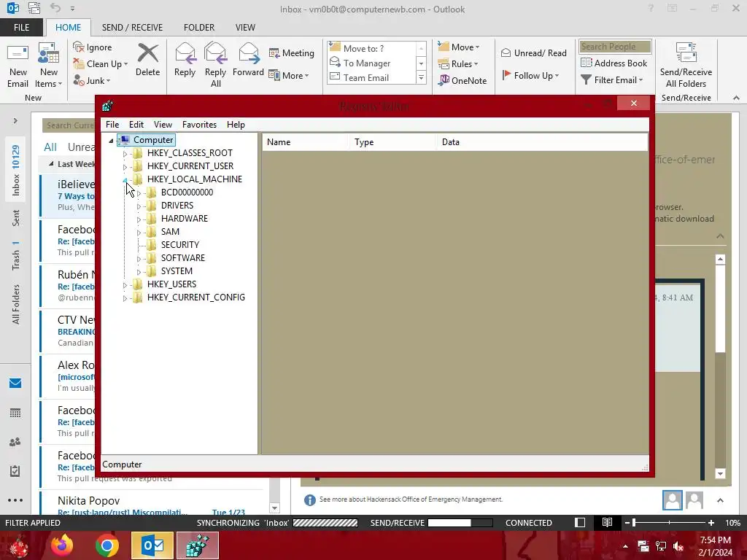
Task: Open the More respond options dropdown
Action: tap(289, 75)
